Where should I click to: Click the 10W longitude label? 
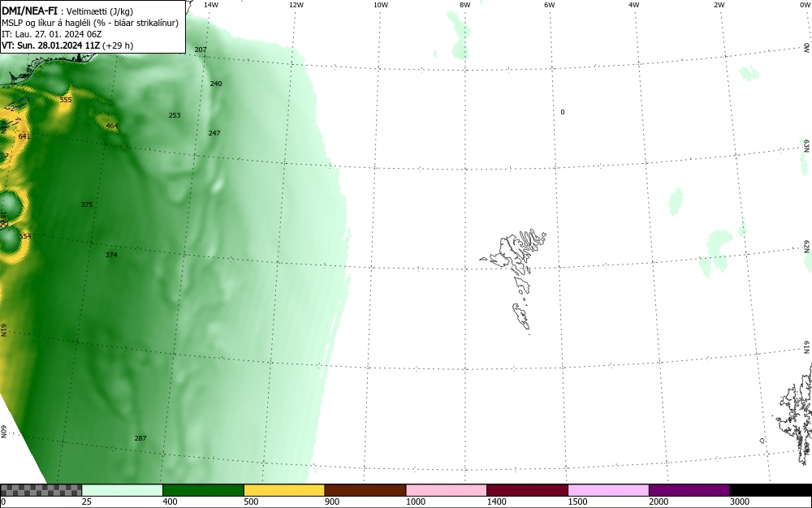pos(381,5)
